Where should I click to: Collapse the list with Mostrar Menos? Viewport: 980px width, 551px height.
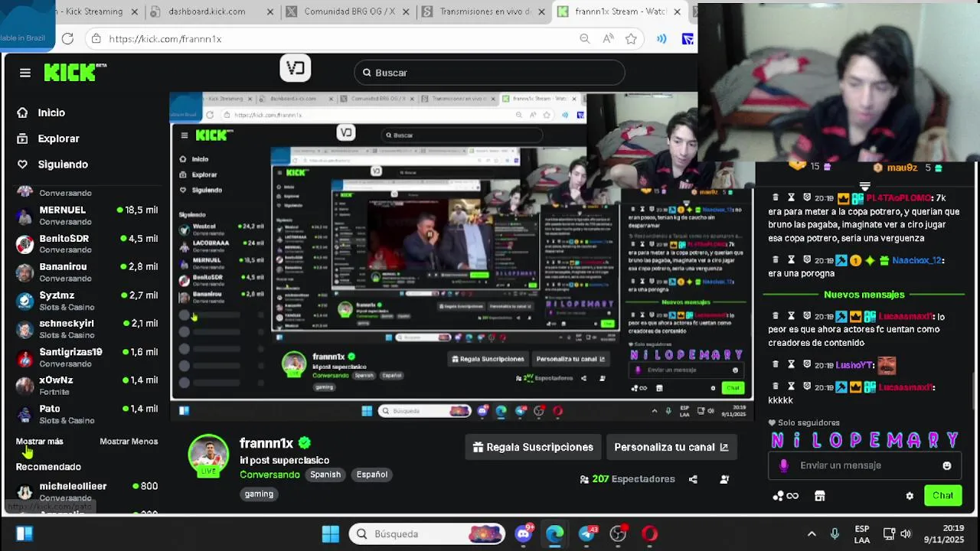click(129, 442)
